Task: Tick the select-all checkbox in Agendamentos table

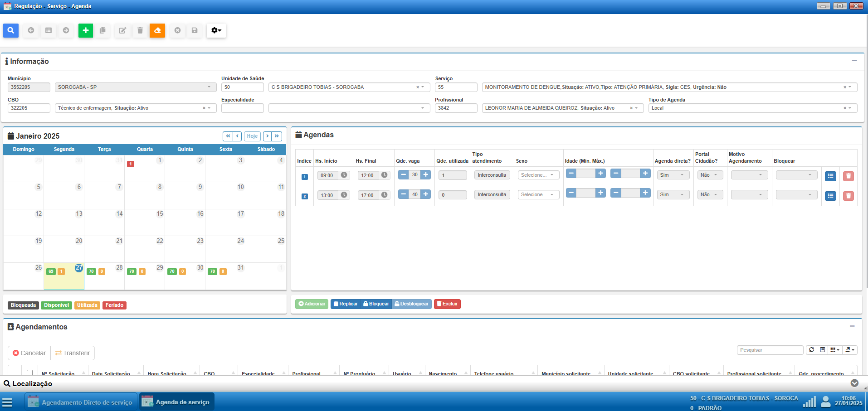Action: (30, 372)
